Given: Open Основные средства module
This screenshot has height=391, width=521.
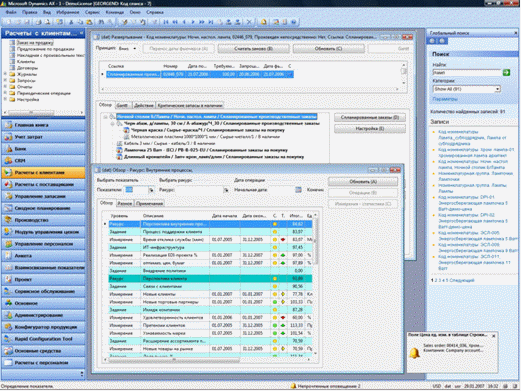Looking at the screenshot, I should click(x=43, y=351).
